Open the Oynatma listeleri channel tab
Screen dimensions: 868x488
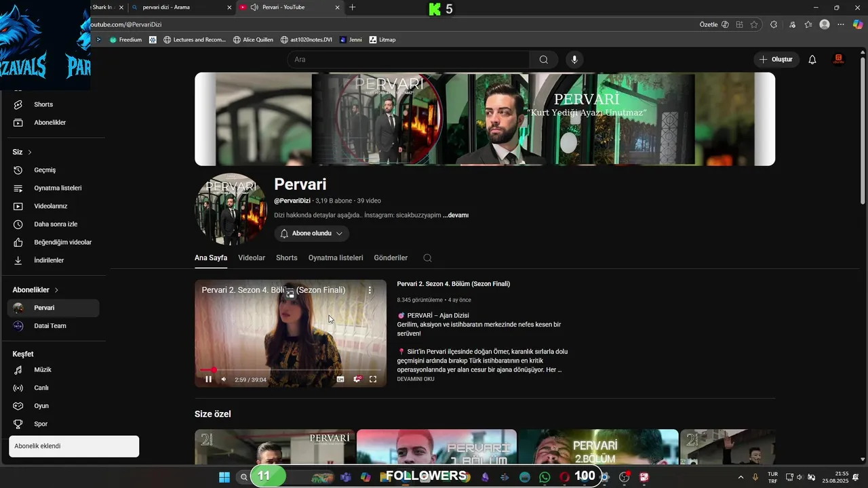click(336, 258)
